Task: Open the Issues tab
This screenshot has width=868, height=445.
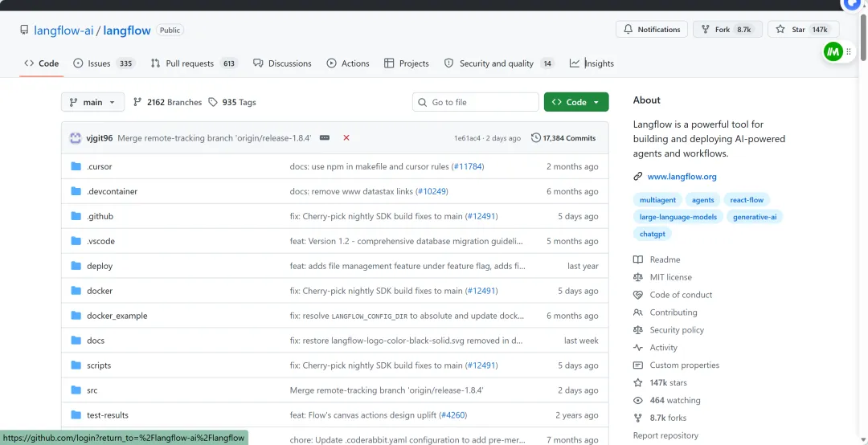Action: 104,63
